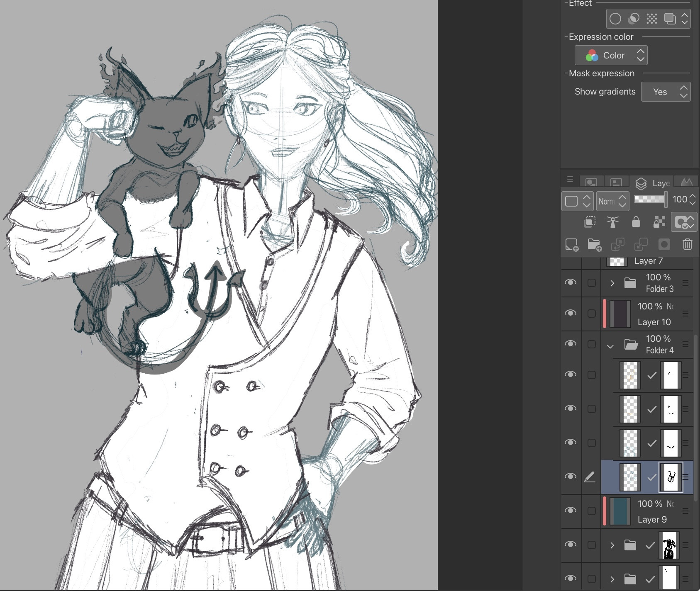Select the 'Layer 10' name text
Image resolution: width=700 pixels, height=591 pixels.
654,322
